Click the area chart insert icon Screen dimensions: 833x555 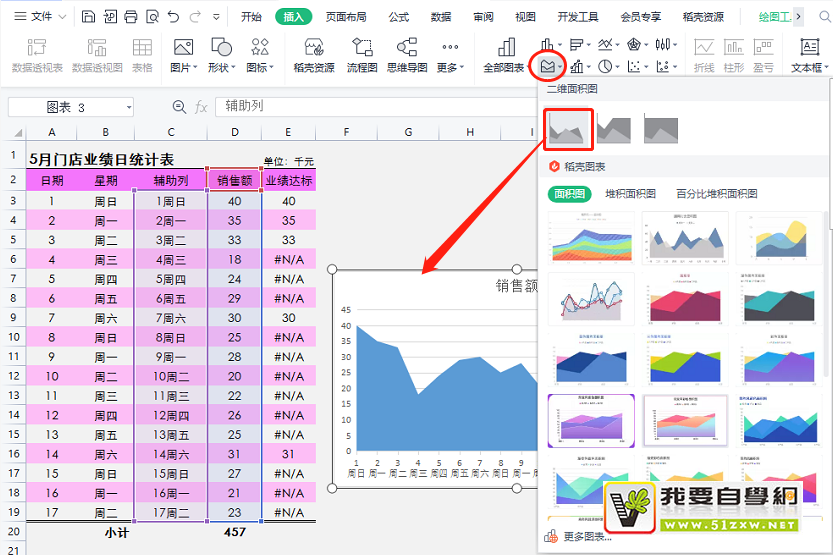547,67
